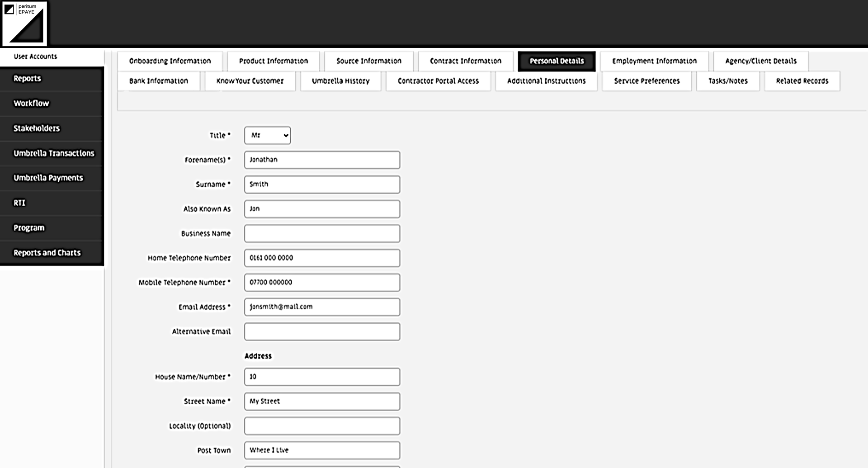
Task: Open the Contractor Portal Access tab
Action: 438,81
